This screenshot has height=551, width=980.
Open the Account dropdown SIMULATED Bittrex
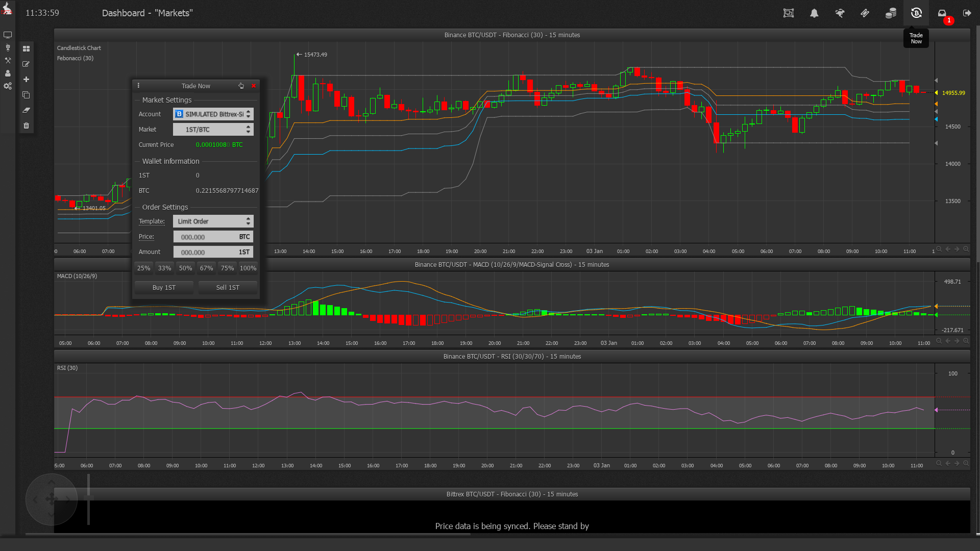click(x=213, y=114)
